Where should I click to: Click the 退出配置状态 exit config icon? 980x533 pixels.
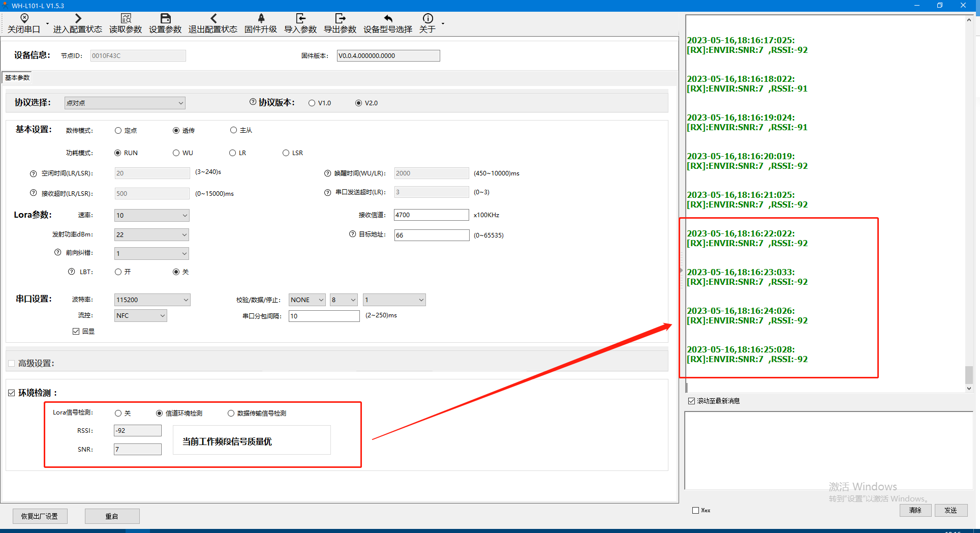tap(213, 19)
